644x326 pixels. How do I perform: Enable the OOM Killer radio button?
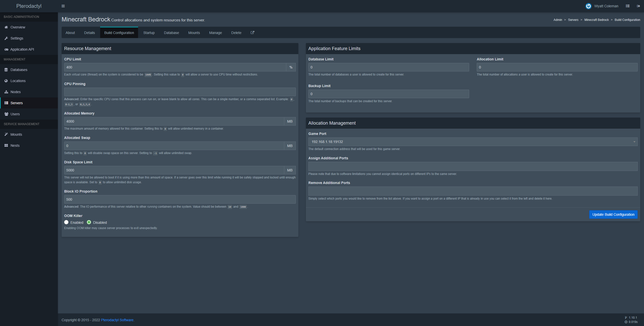pyautogui.click(x=66, y=222)
